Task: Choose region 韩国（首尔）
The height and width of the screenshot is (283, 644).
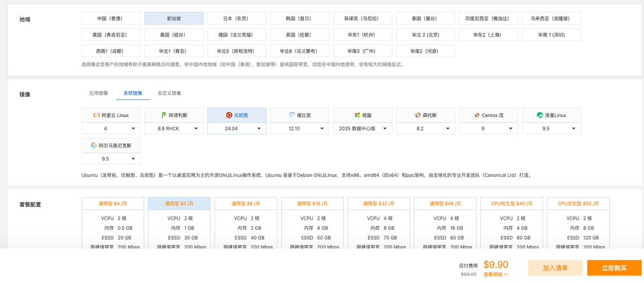Action: coord(300,18)
